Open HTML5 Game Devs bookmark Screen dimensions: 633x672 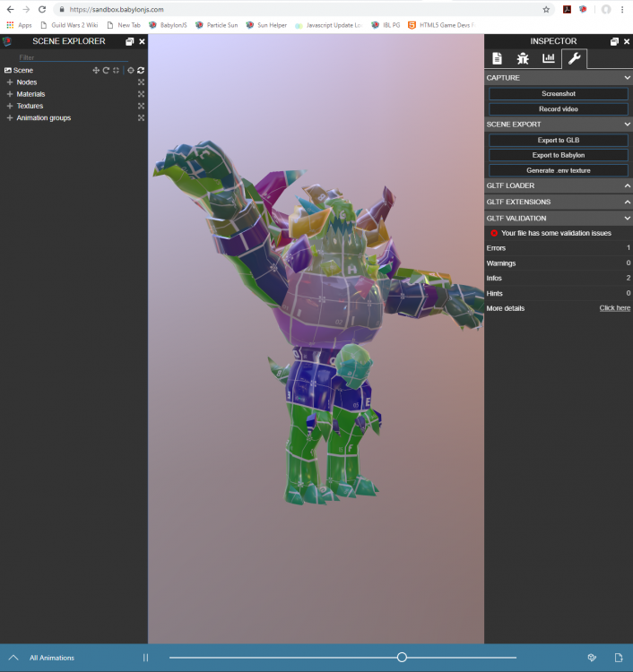[x=441, y=25]
